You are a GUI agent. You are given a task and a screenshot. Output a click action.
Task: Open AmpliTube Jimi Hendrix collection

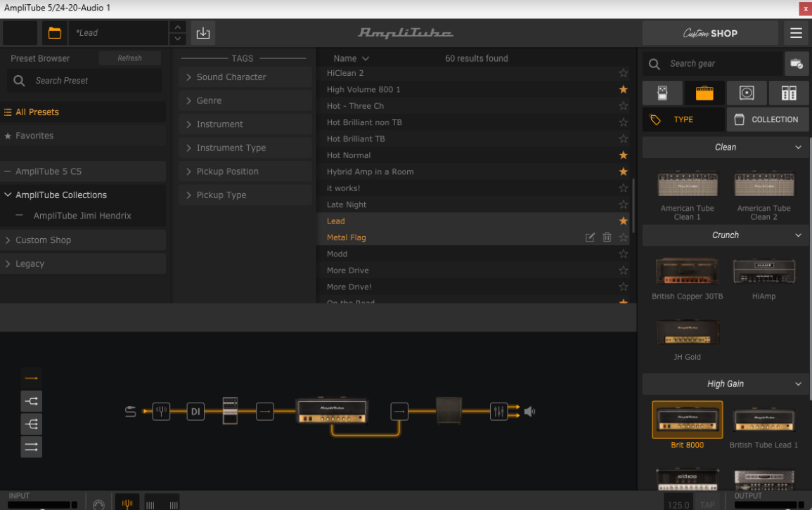point(82,216)
